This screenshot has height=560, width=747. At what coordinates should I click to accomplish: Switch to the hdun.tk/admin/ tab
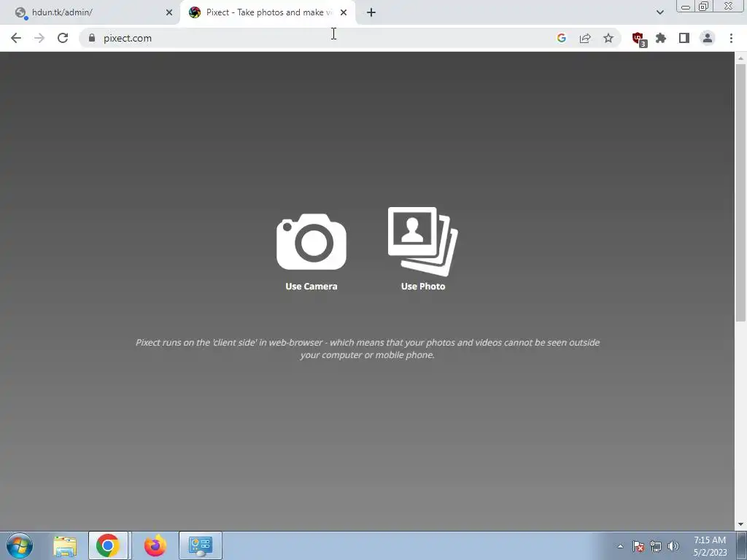(x=90, y=12)
